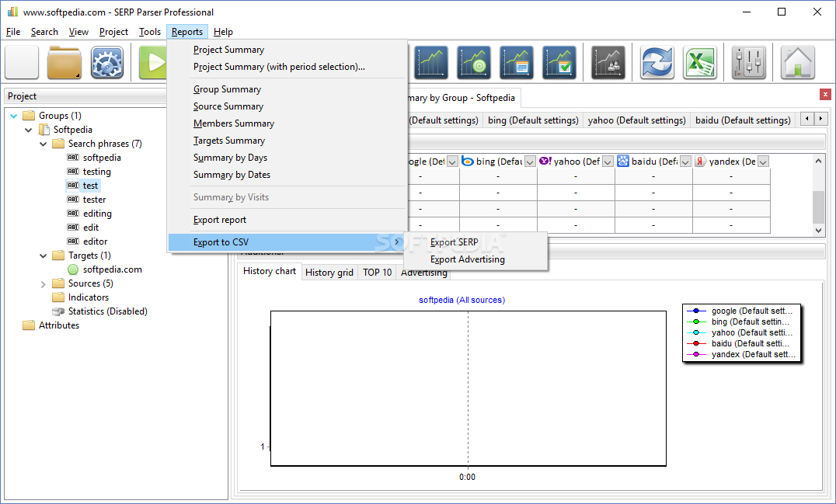
Task: Click the plain line-chart summary toolbar icon
Action: coord(430,62)
